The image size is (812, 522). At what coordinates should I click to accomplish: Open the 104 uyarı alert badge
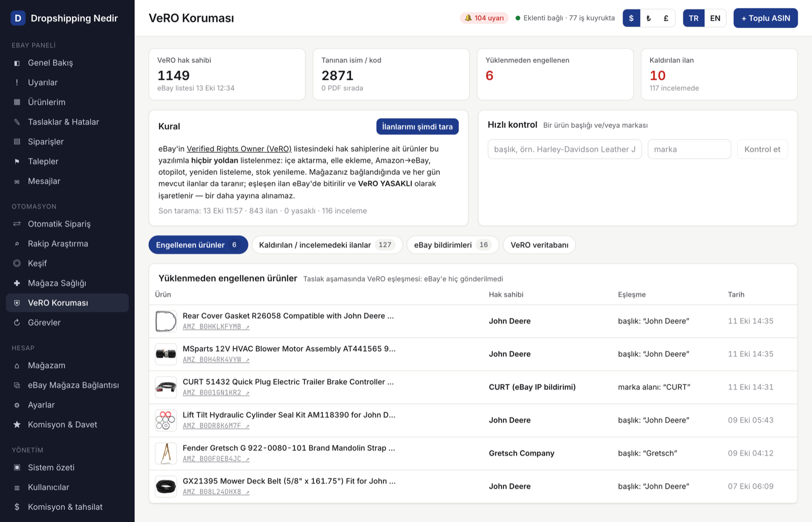click(x=484, y=18)
